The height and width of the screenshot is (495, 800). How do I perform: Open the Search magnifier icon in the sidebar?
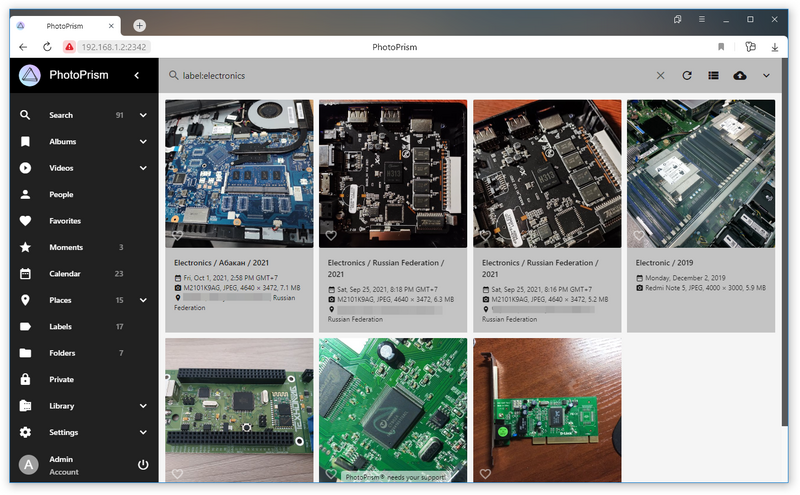click(x=25, y=115)
